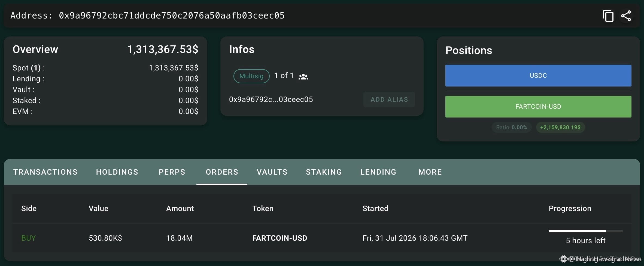Click the share icon next to address

(626, 16)
